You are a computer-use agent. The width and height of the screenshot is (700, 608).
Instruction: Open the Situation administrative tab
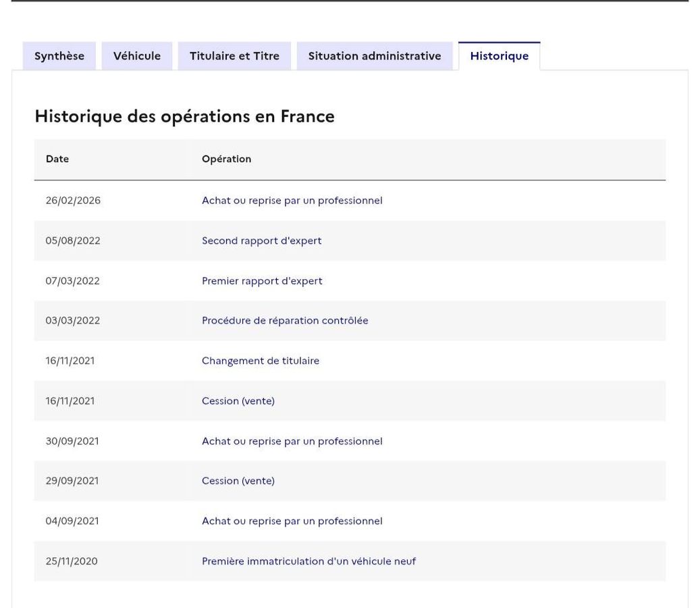click(x=375, y=56)
